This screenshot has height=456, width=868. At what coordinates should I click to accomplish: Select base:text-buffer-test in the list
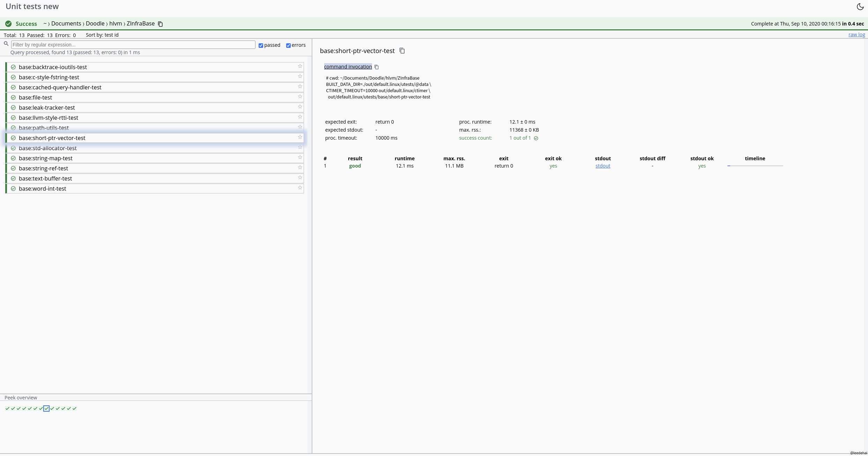click(155, 178)
